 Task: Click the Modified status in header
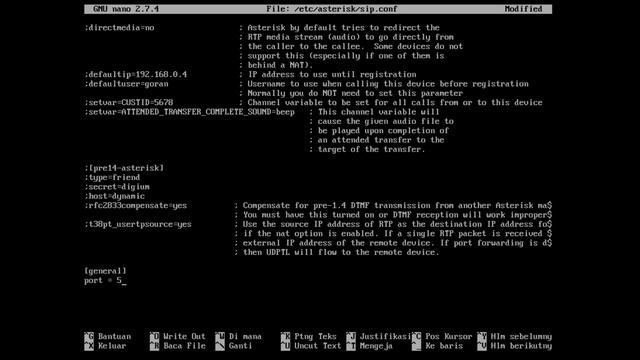point(523,9)
